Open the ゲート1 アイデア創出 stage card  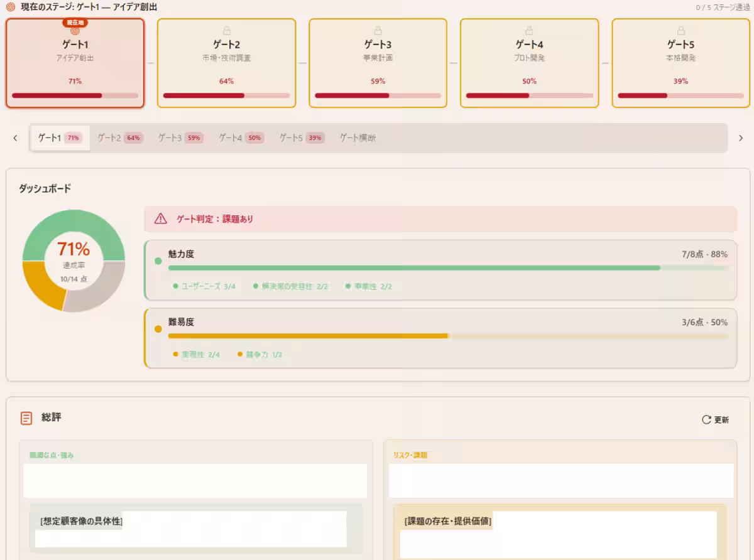click(75, 63)
